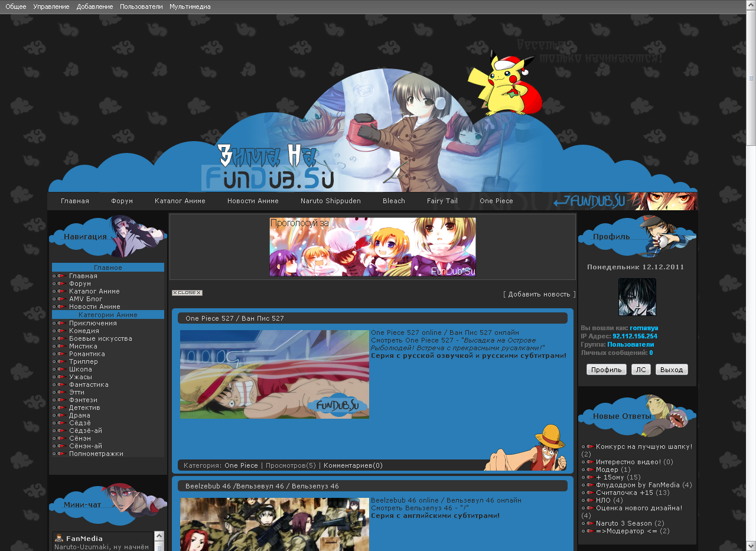Open Интересно видео! topic
Screen dimensions: 756x551
(x=628, y=462)
